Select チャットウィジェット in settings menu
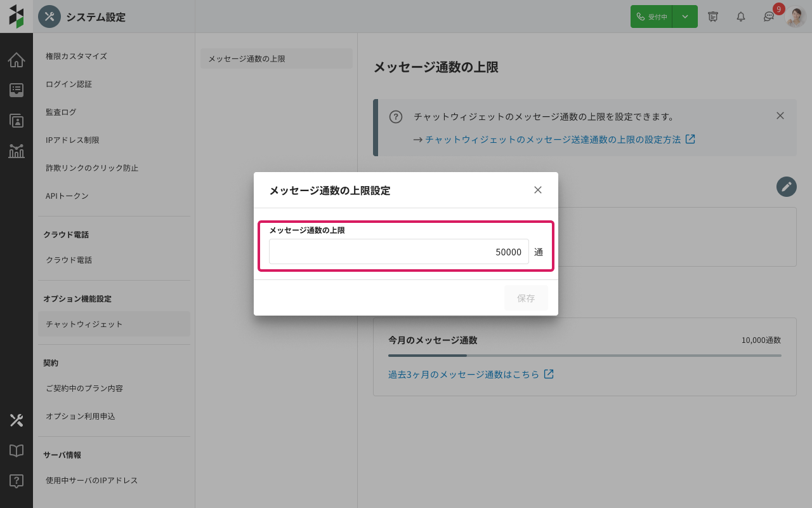812x508 pixels. tap(114, 324)
